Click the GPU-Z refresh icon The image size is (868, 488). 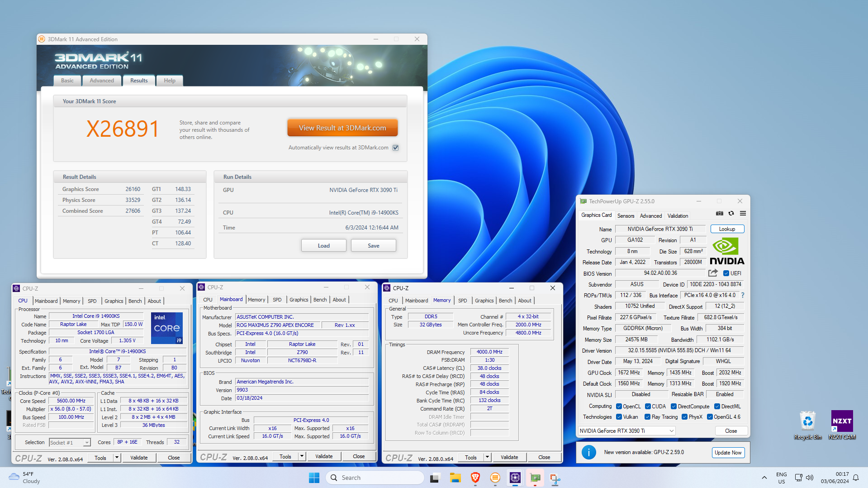point(731,214)
